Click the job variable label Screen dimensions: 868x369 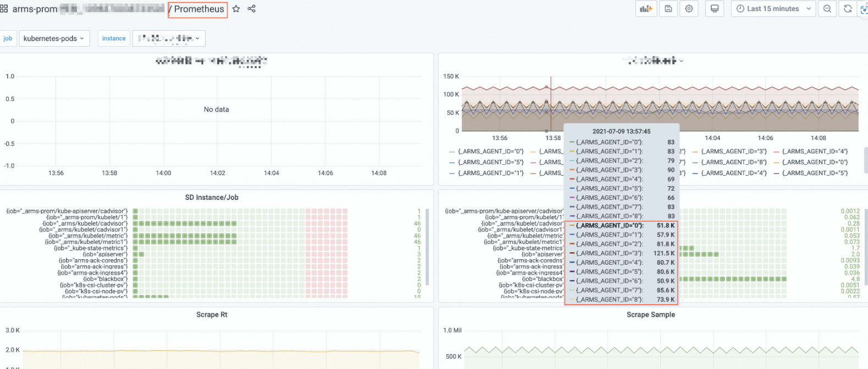8,38
